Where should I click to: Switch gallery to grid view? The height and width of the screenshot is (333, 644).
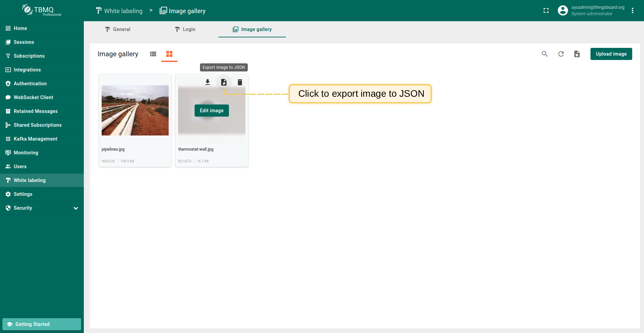[169, 54]
